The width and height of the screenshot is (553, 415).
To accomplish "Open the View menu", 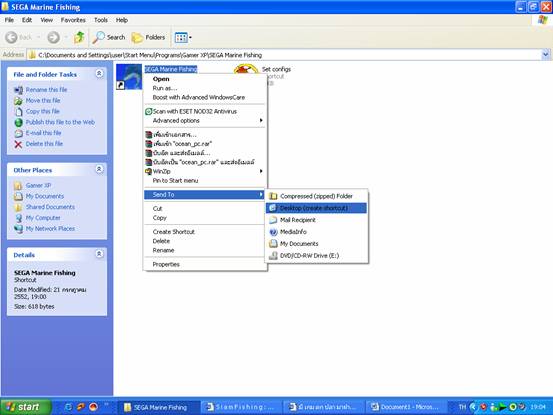I will coord(47,20).
